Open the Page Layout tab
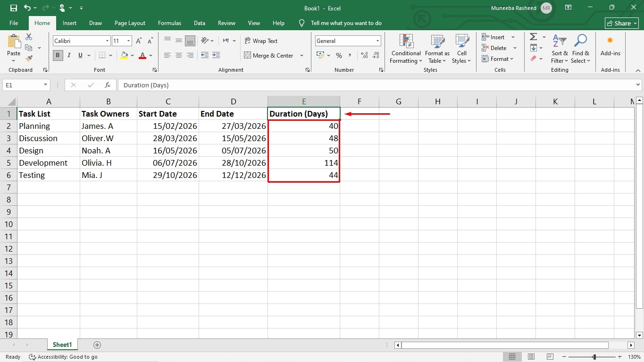This screenshot has width=644, height=362. pos(130,23)
